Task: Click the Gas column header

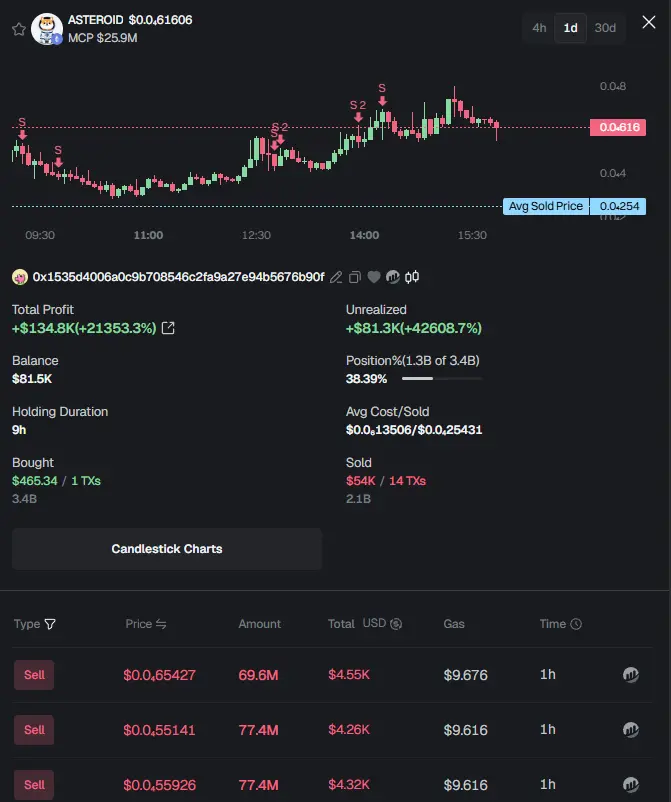Action: [x=454, y=624]
